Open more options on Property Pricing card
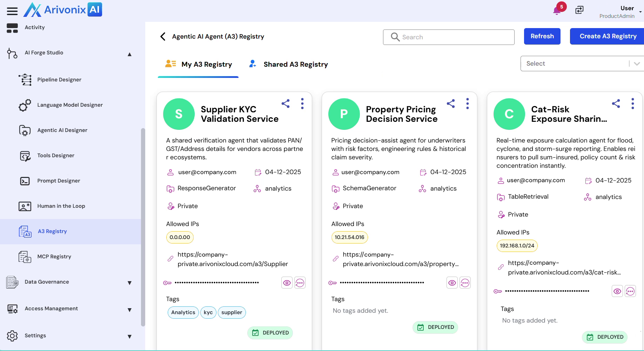 point(467,104)
